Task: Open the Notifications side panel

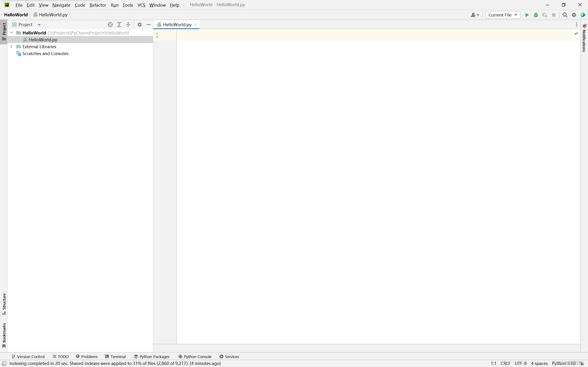Action: coord(584,38)
